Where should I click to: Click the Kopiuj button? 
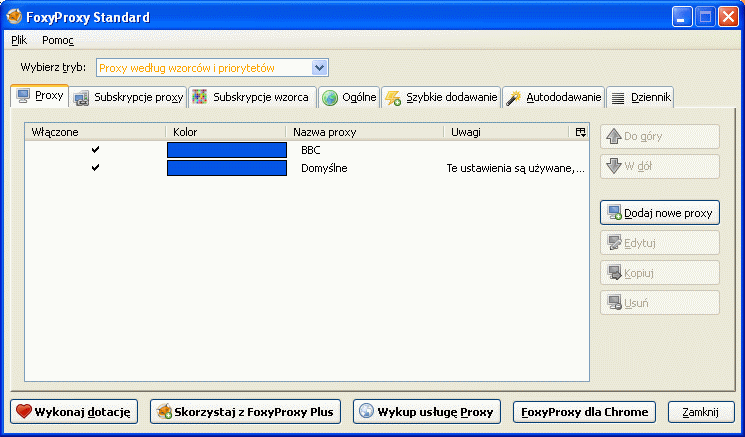660,273
